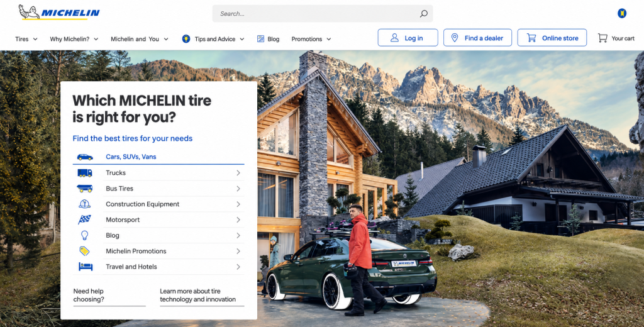The image size is (644, 327).
Task: Expand the Promotions dropdown arrow
Action: tap(328, 39)
